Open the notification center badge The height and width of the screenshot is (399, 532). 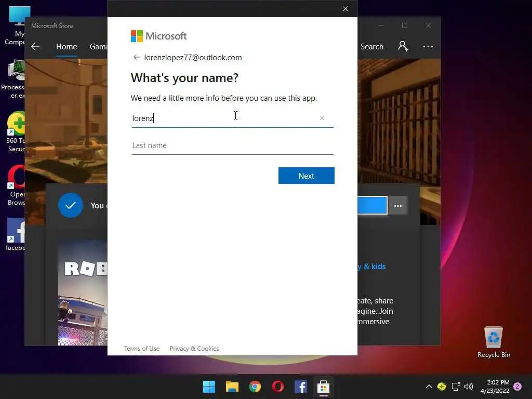pos(517,387)
